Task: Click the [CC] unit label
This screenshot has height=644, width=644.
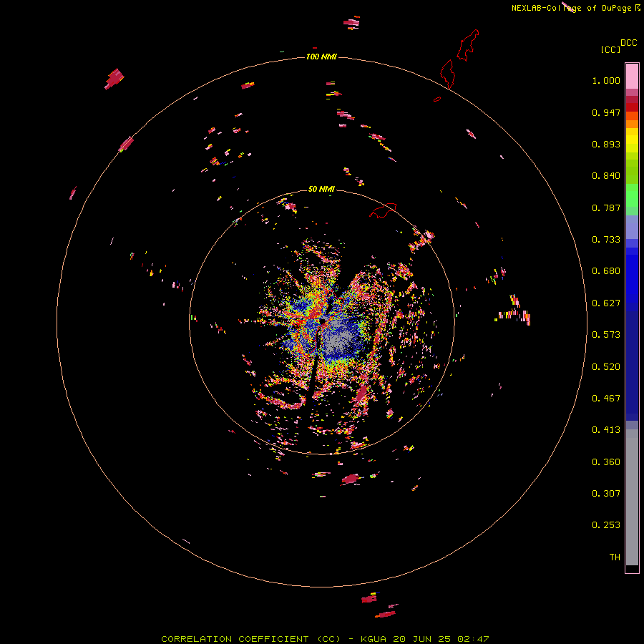Action: click(x=610, y=49)
